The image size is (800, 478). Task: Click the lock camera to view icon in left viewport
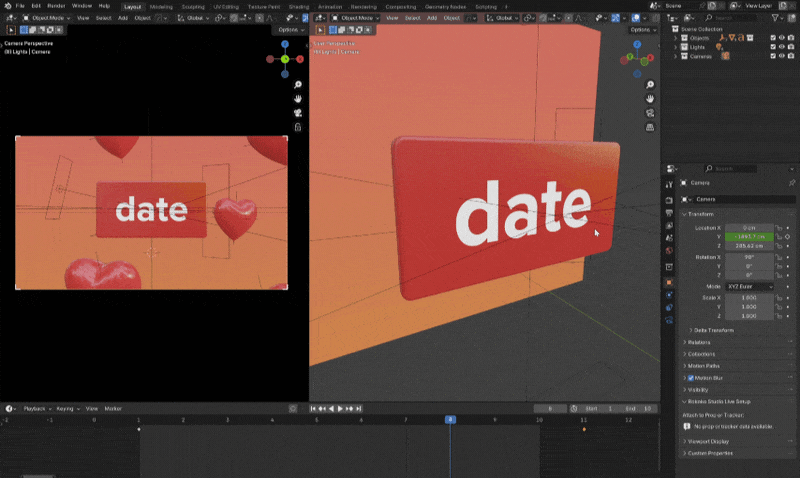tap(298, 127)
